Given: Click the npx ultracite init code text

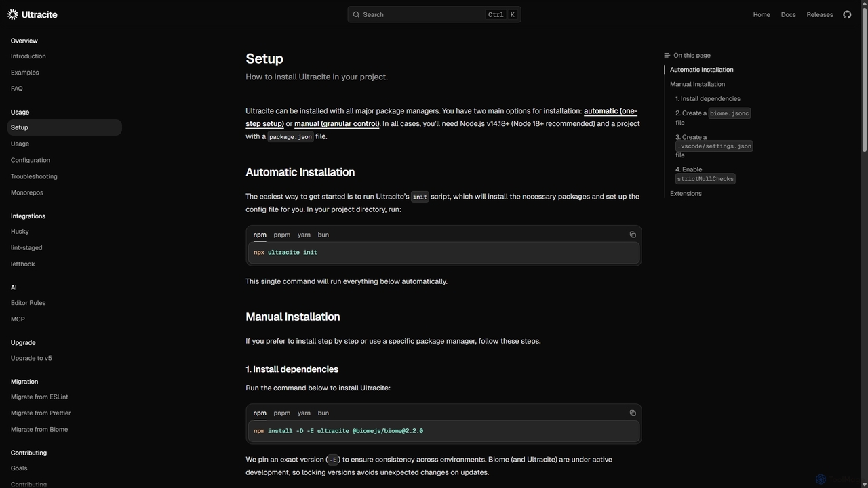Looking at the screenshot, I should (x=285, y=252).
